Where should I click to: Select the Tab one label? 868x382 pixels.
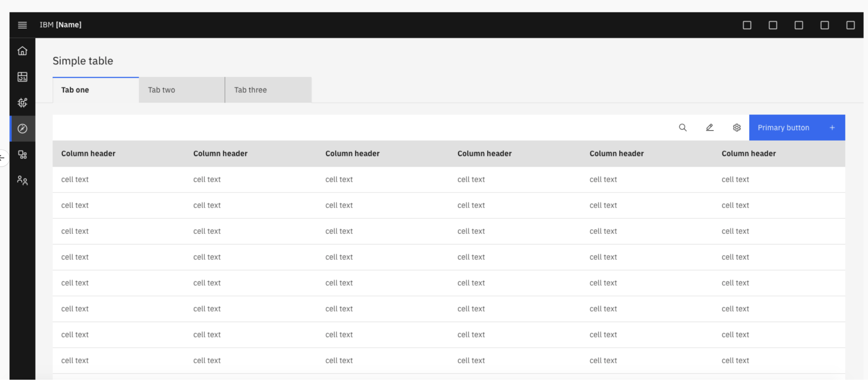[75, 90]
